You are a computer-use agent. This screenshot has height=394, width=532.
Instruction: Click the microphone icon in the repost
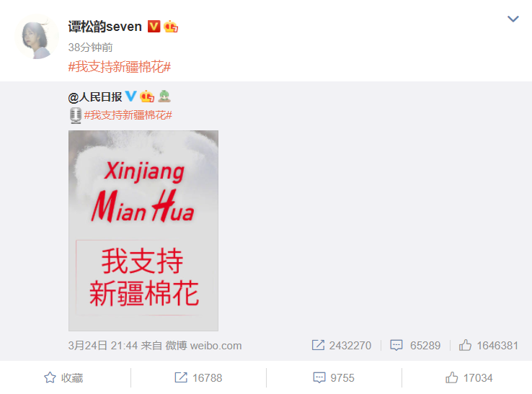tap(76, 115)
